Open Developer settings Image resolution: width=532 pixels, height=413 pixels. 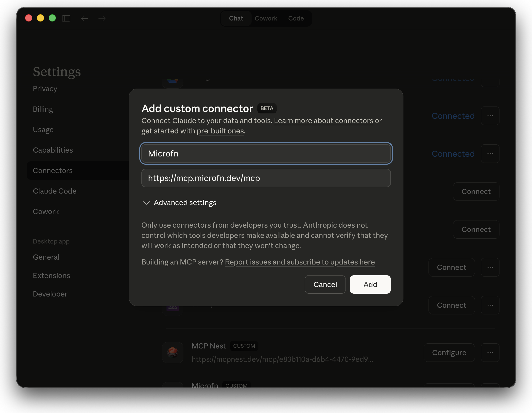(50, 294)
